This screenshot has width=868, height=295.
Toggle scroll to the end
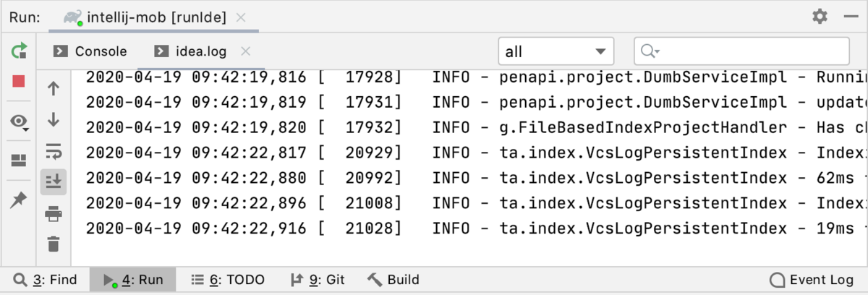point(54,182)
